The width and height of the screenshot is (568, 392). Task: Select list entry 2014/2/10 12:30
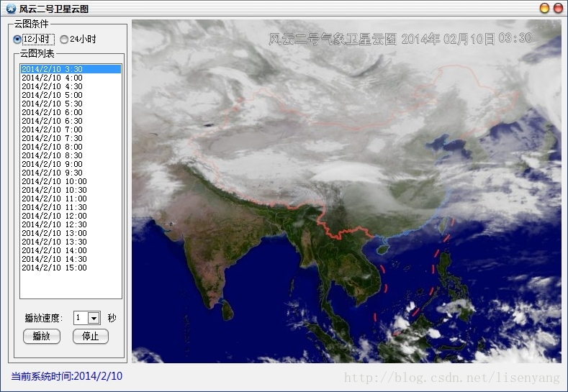pos(71,225)
